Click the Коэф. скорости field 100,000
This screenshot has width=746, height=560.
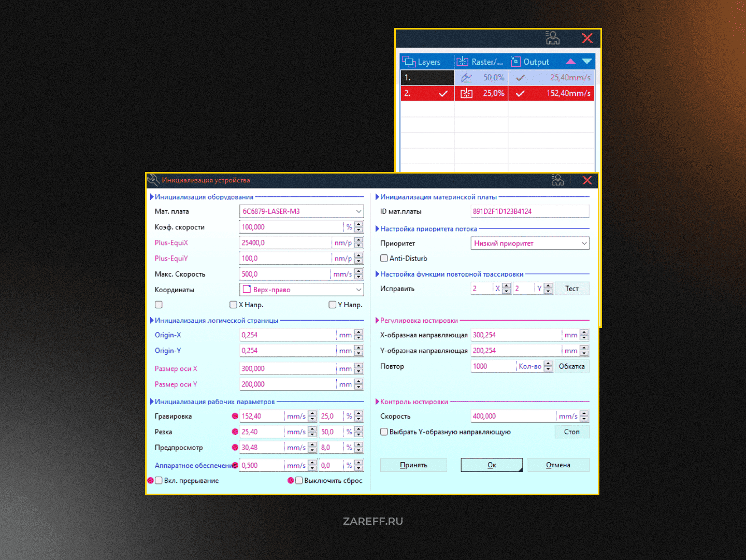(x=291, y=227)
